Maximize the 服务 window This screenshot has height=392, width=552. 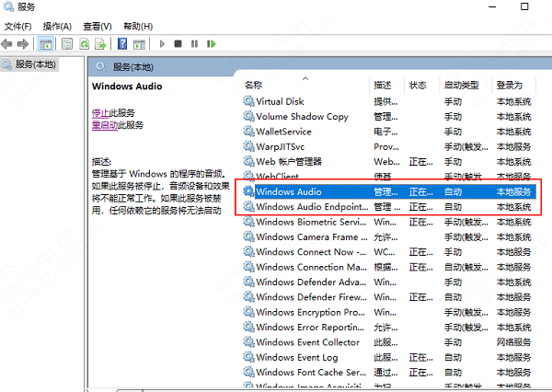524,6
